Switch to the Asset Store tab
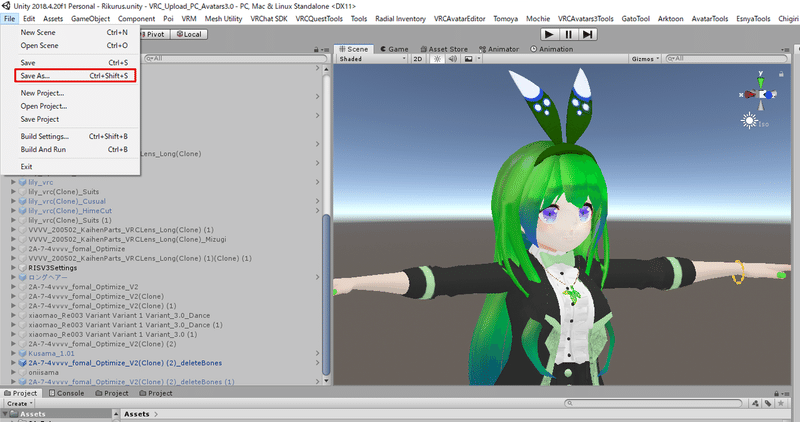Viewport: 800px width, 422px height. coord(444,49)
